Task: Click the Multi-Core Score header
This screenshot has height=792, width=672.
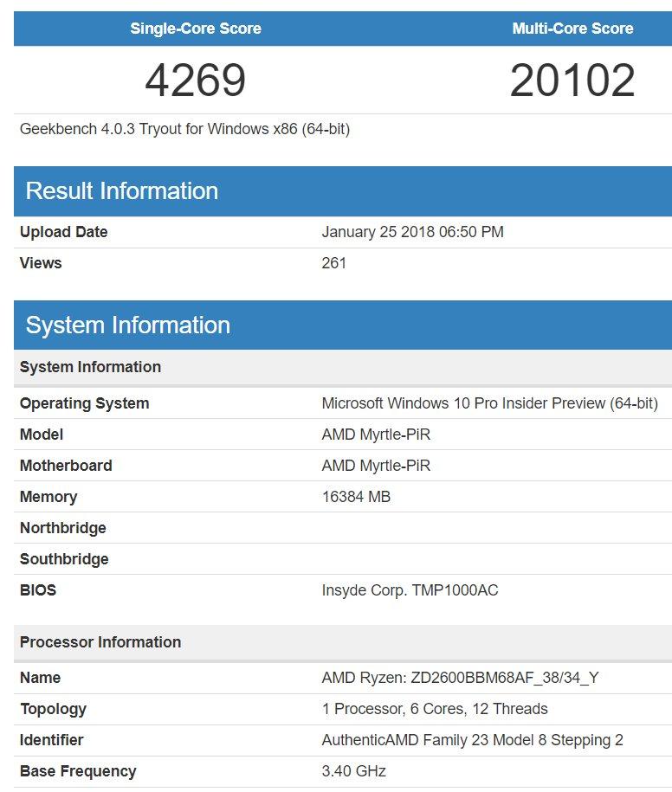Action: 572,29
